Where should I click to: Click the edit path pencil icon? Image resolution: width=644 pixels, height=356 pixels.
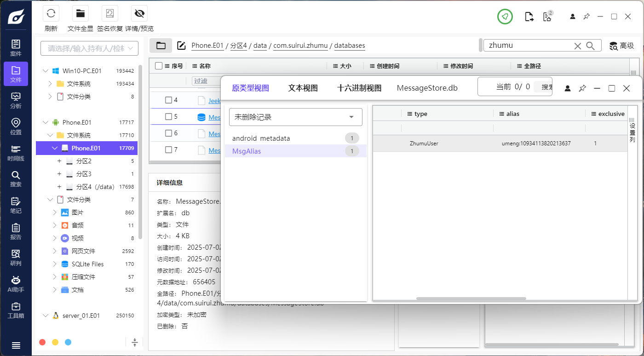(181, 46)
